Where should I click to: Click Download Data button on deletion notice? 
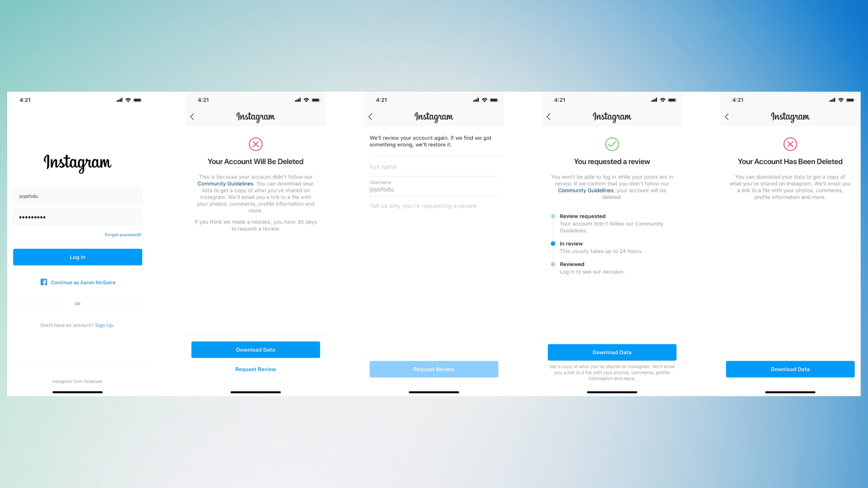pyautogui.click(x=255, y=349)
